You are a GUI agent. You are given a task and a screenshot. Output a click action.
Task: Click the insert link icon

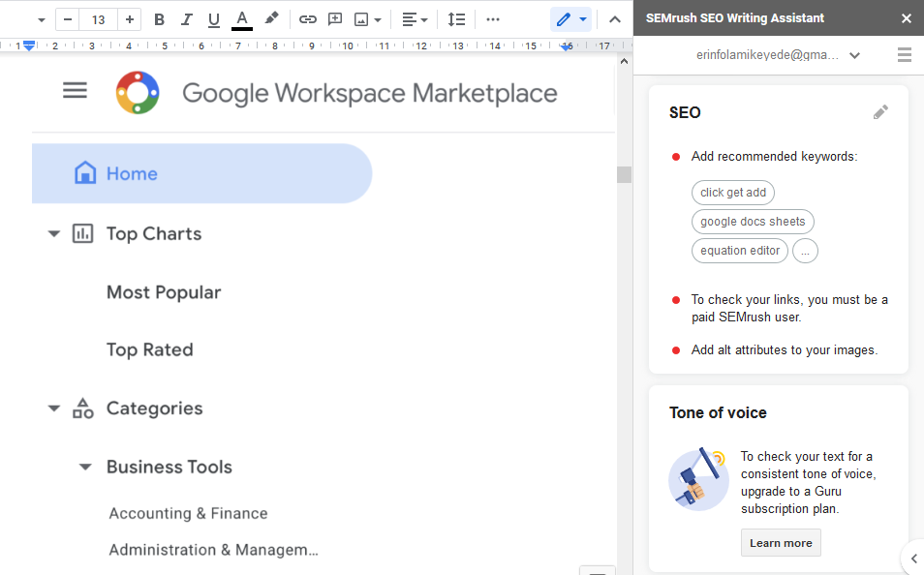point(308,19)
